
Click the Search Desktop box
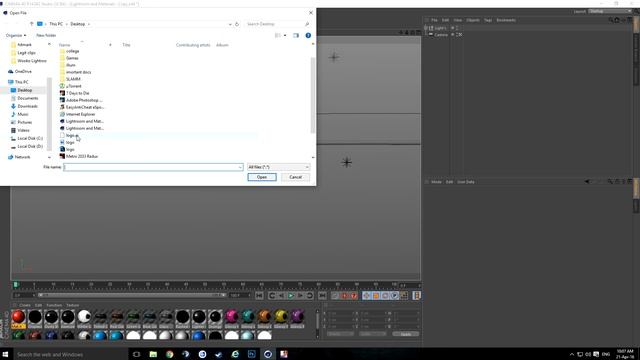pos(277,24)
